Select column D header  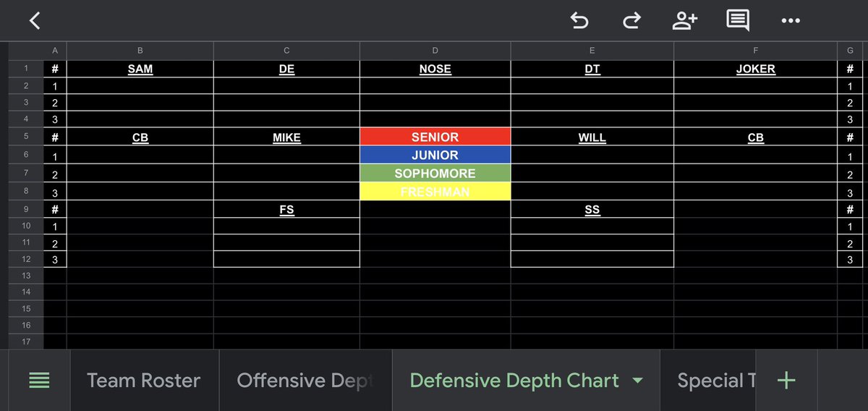click(x=435, y=51)
